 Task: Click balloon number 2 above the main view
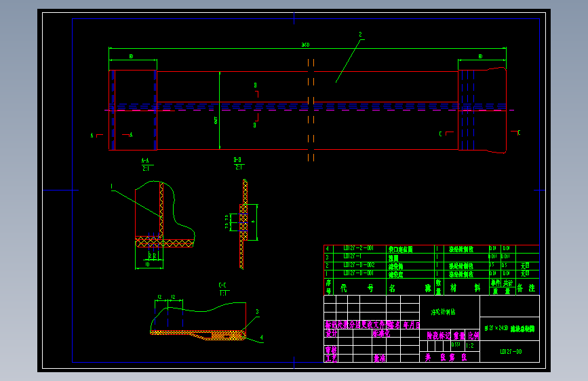(x=360, y=35)
